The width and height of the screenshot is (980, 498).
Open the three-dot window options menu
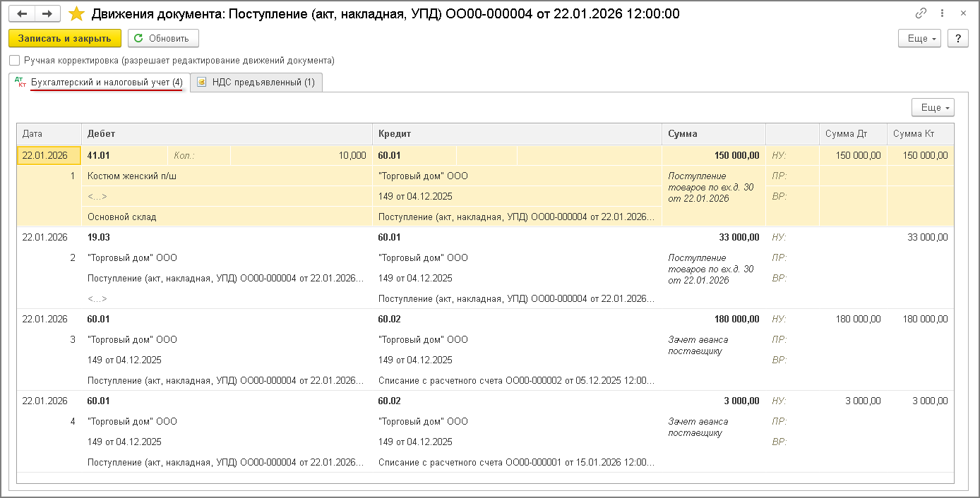(943, 13)
